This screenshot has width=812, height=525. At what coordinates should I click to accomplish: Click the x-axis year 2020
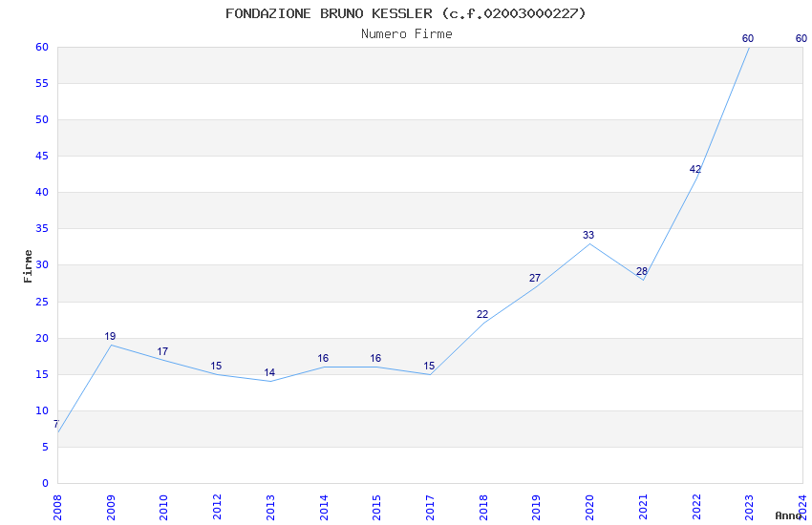[589, 507]
